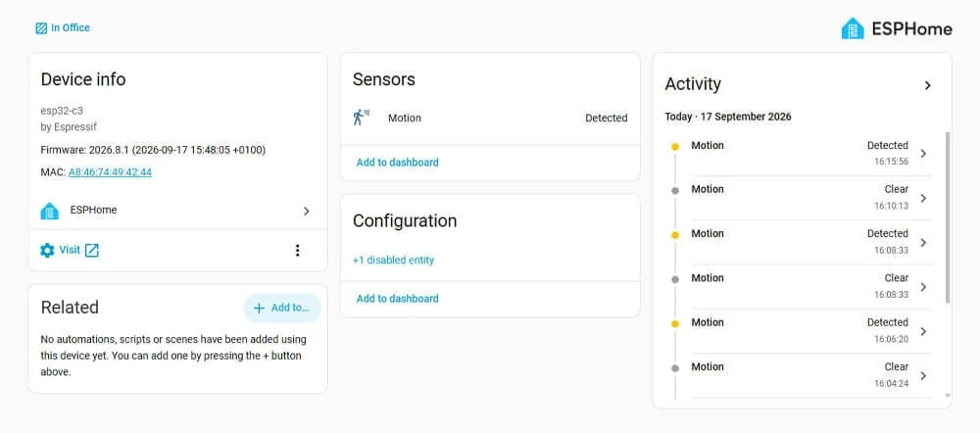Screen dimensions: 980x433
Task: Click the ESPHome logo at top right
Action: (x=897, y=28)
